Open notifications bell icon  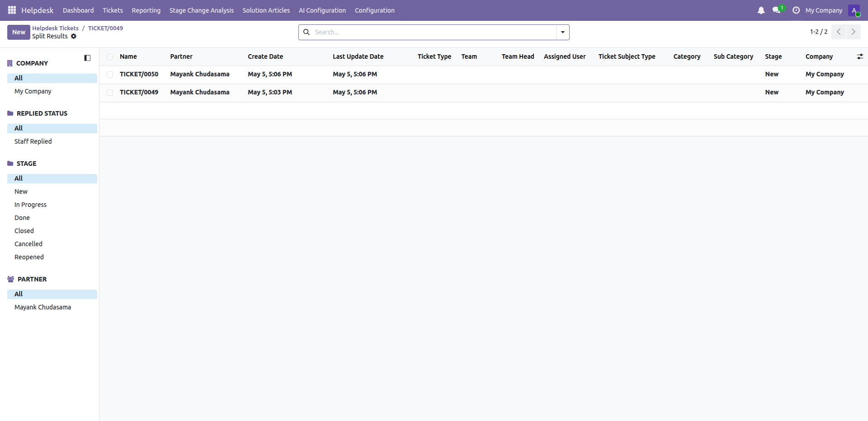click(x=761, y=10)
